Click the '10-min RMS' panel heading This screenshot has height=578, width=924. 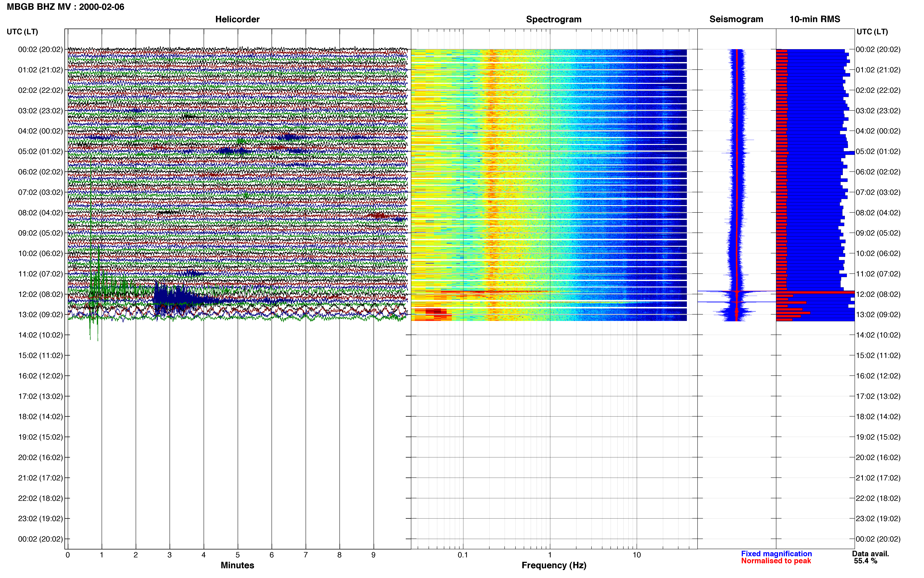click(x=815, y=19)
